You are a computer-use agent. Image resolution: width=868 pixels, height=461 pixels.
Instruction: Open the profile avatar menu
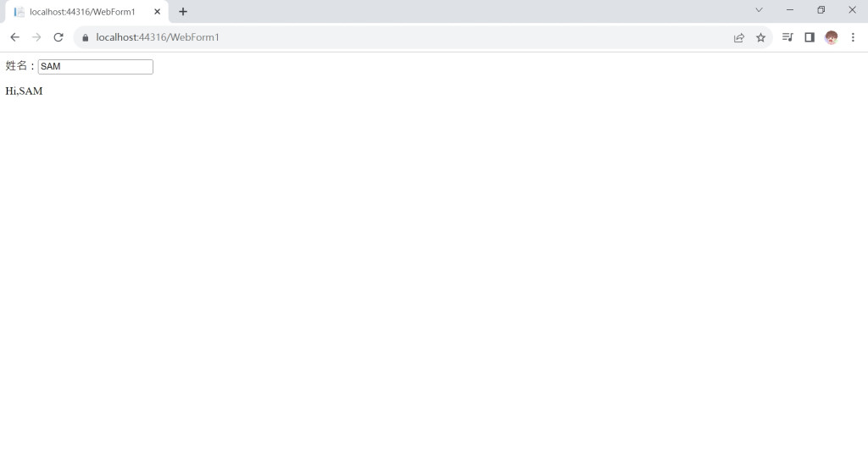pos(831,37)
